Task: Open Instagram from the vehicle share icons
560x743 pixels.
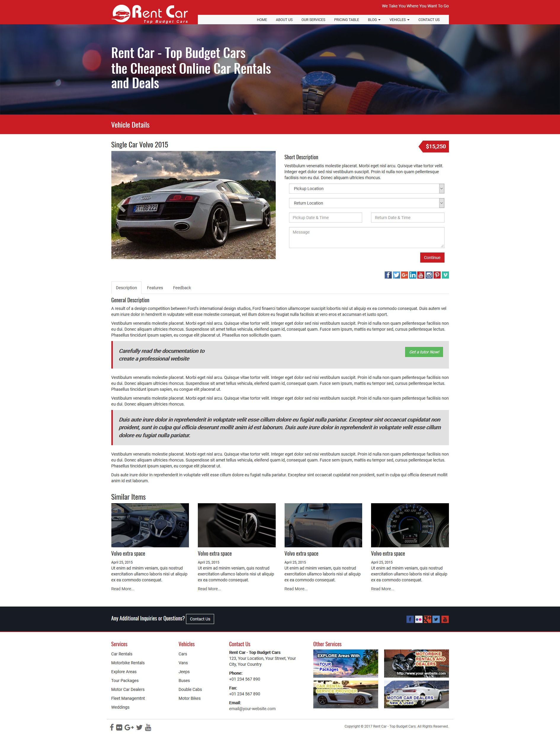Action: (429, 275)
